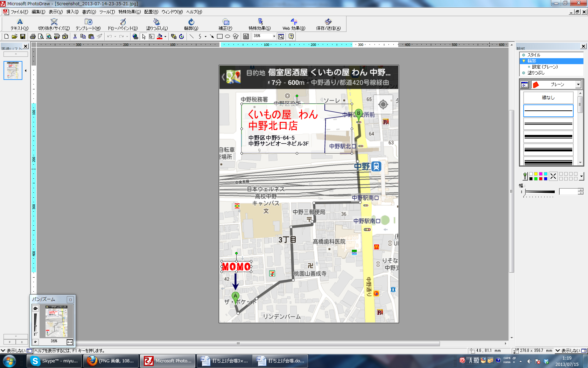Paste from the clipboard
Image resolution: width=588 pixels, height=368 pixels.
[x=91, y=36]
